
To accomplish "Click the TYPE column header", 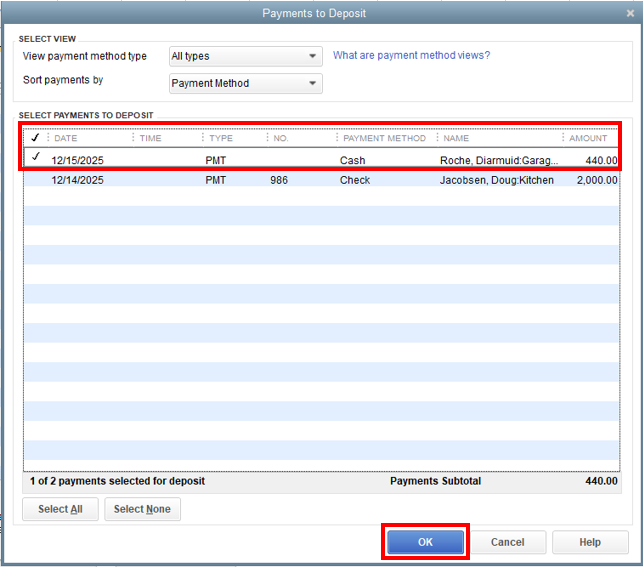I will [221, 138].
